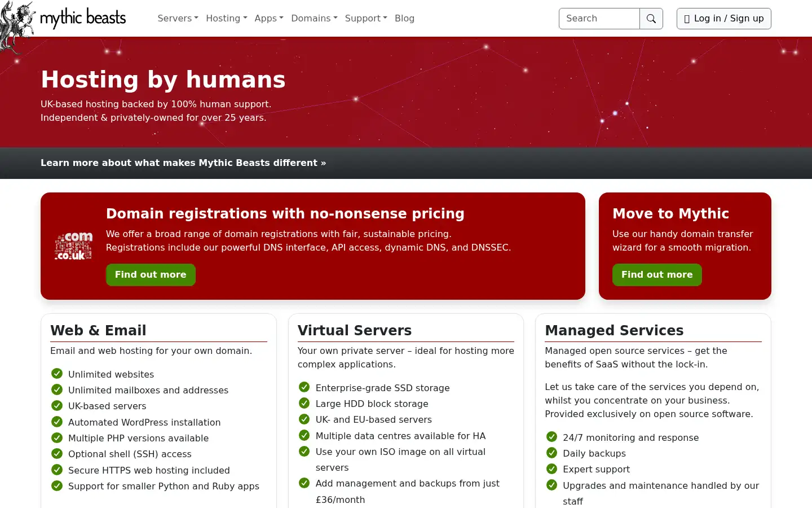Click the checkmark beside Unlimited websites
This screenshot has width=812, height=508.
(57, 374)
